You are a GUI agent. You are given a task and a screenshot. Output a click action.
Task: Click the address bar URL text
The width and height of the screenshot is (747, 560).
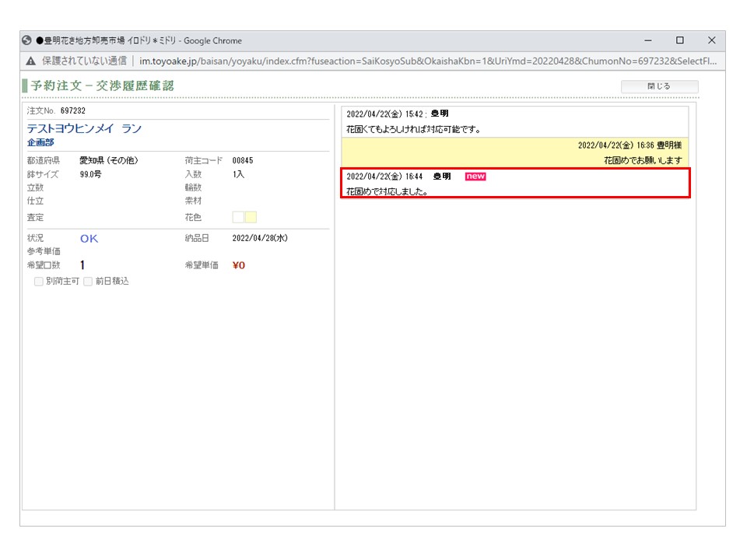428,61
